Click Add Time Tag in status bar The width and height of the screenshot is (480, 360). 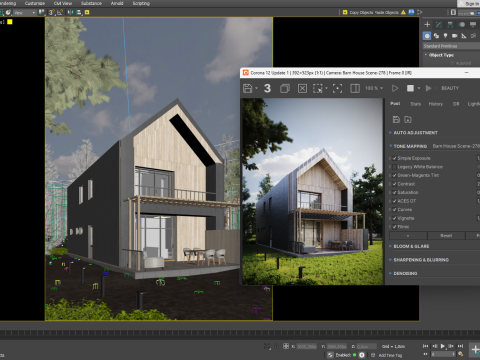[390, 355]
